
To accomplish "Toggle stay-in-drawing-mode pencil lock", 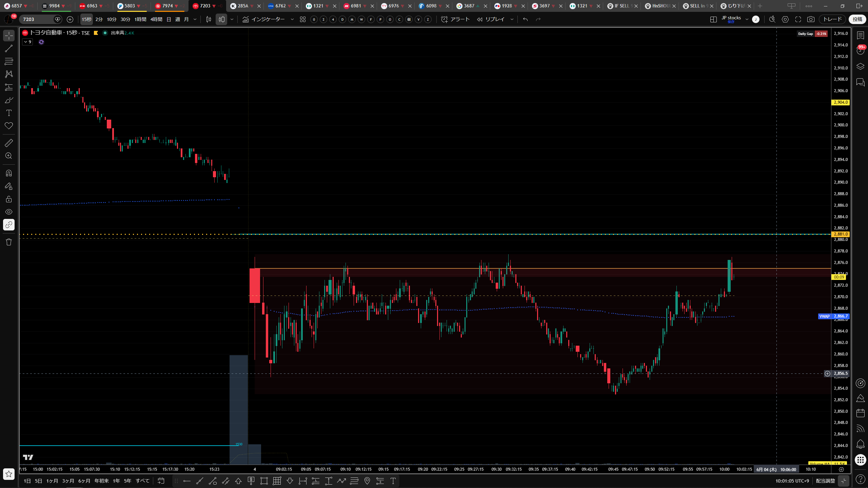I will coord(9,186).
